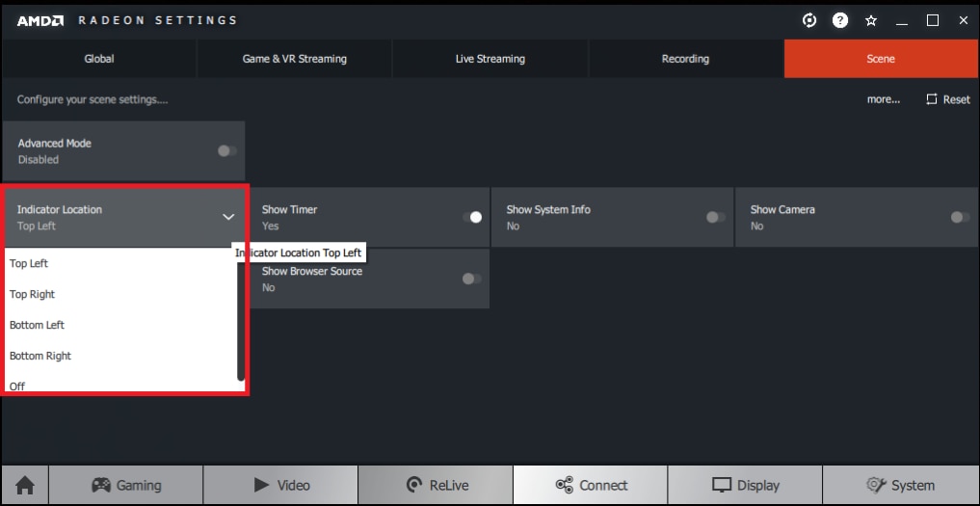Open the ReLive section
Image resolution: width=980 pixels, height=506 pixels.
coord(436,485)
